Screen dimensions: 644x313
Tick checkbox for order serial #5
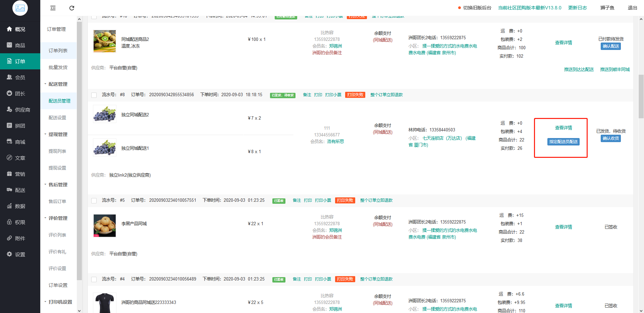[94, 201]
